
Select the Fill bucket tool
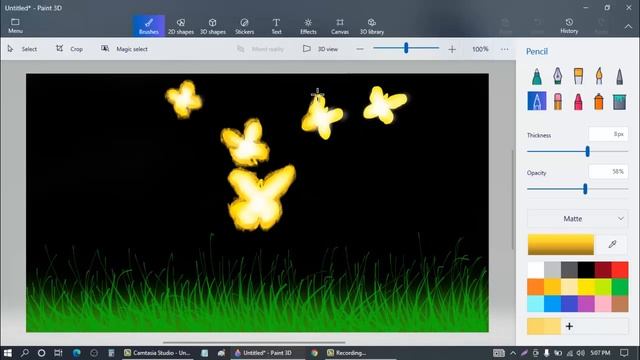(x=620, y=101)
